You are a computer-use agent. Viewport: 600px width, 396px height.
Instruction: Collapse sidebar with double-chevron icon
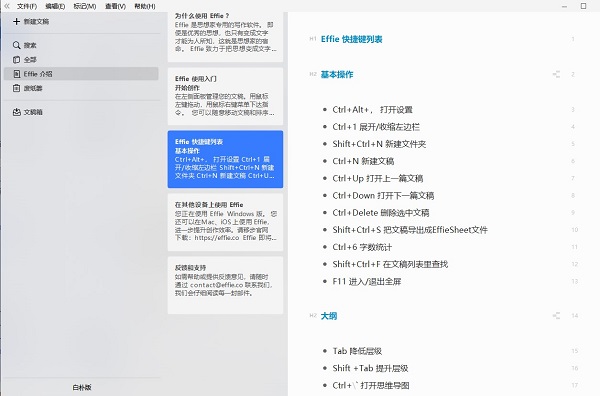pyautogui.click(x=7, y=6)
